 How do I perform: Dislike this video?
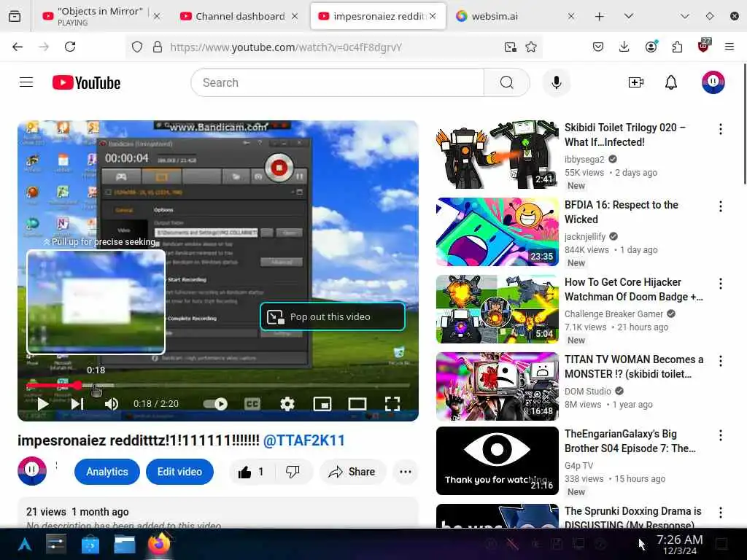point(293,472)
